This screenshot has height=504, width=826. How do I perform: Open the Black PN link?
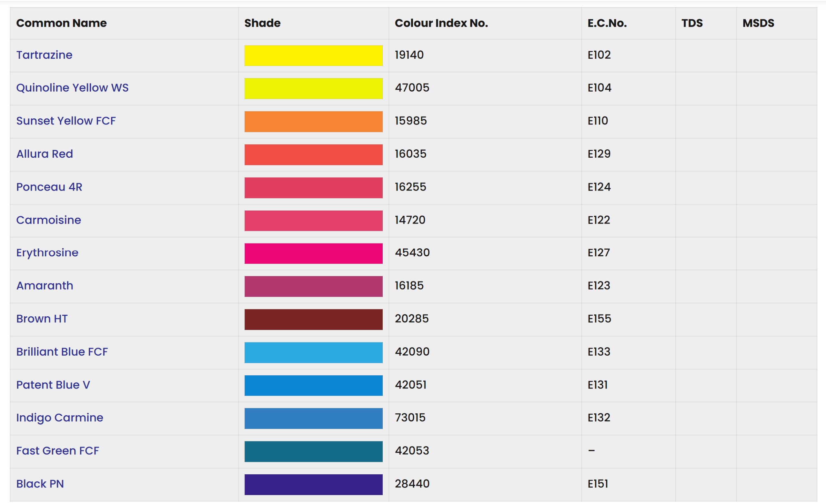(40, 484)
